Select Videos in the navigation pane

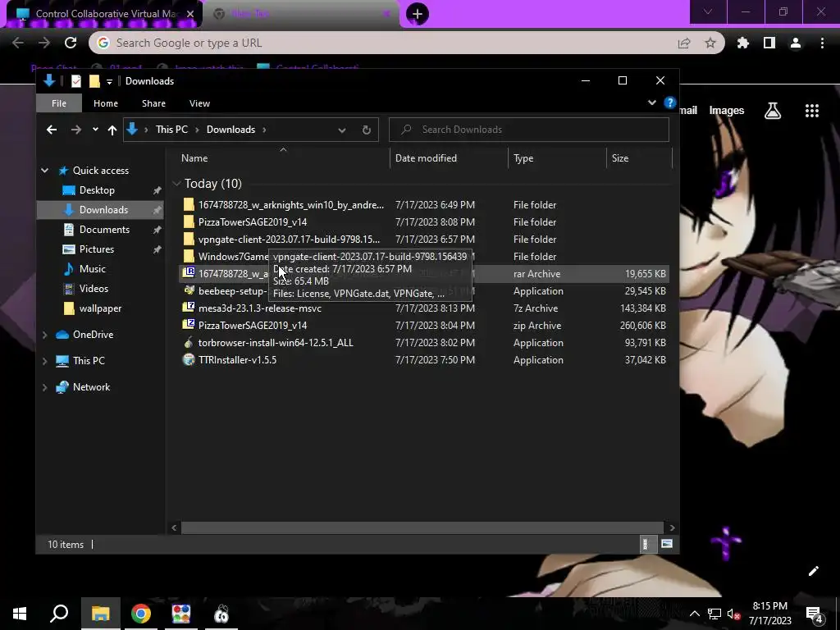94,289
